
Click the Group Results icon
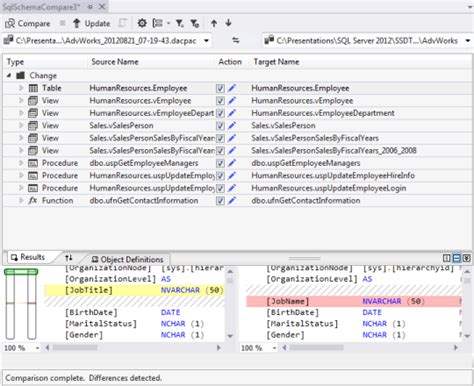pyautogui.click(x=158, y=23)
